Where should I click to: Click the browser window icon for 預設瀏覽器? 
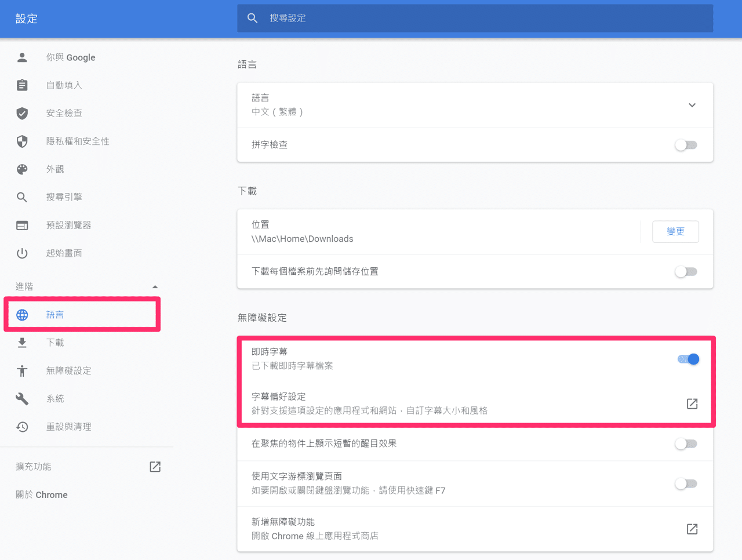(22, 225)
